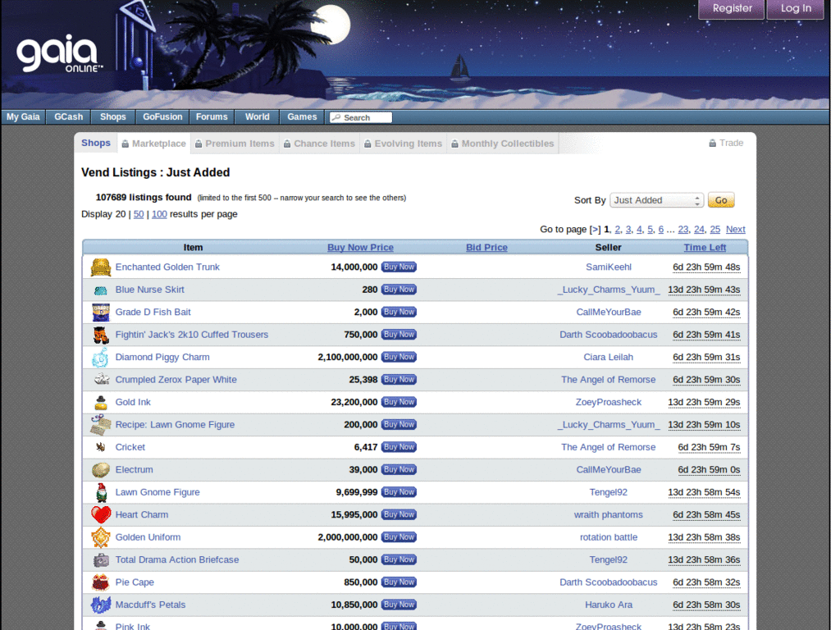Click the red Heart Charm icon
Screen dimensions: 840x630
click(x=101, y=515)
